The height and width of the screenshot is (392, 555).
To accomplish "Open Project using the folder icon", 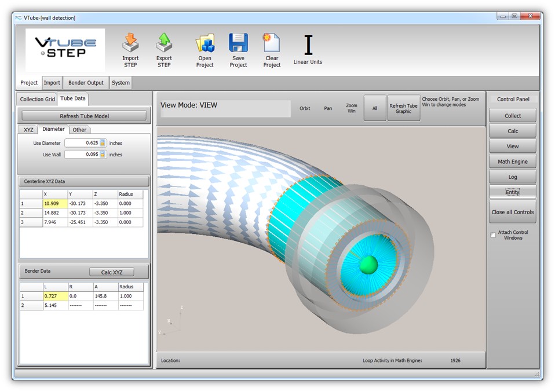I will click(x=205, y=43).
